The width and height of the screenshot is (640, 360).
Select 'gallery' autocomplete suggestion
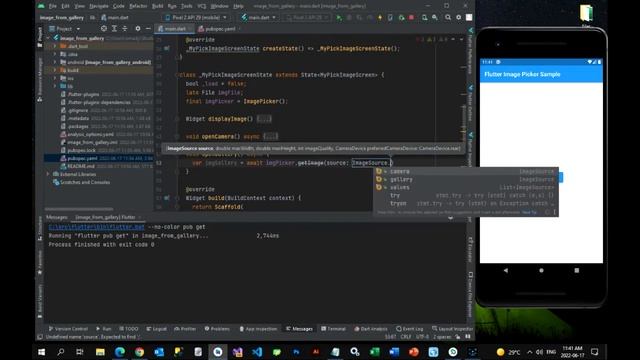[465, 180]
